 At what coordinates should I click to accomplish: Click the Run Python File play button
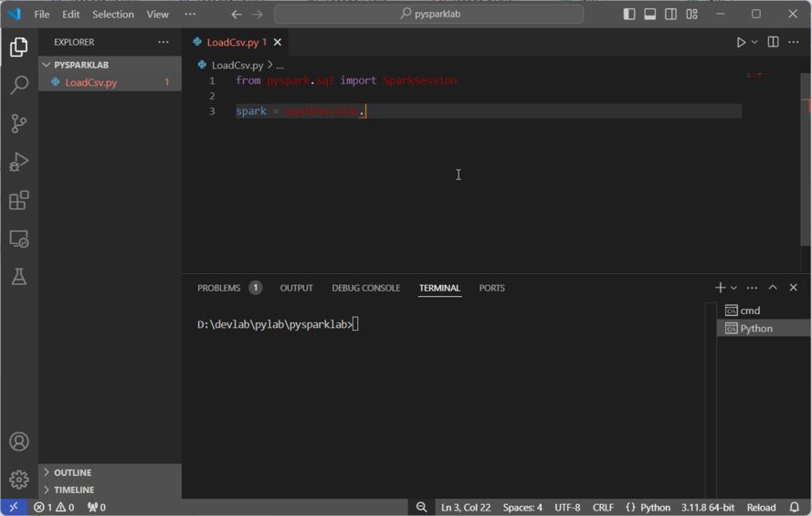pos(741,42)
